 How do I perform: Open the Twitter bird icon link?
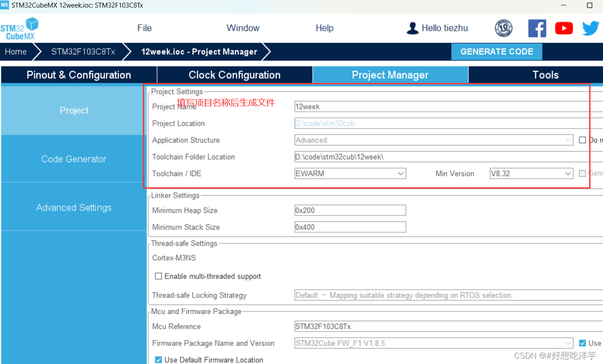click(x=591, y=28)
